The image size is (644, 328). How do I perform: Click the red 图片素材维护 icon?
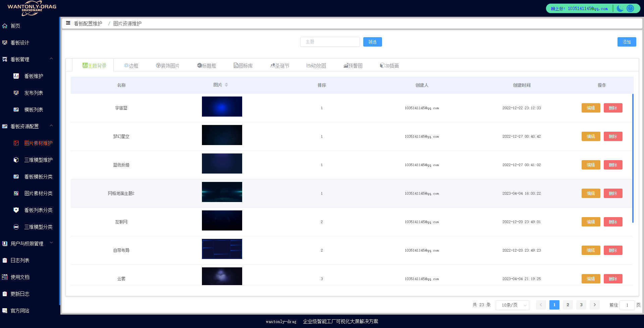(16, 143)
